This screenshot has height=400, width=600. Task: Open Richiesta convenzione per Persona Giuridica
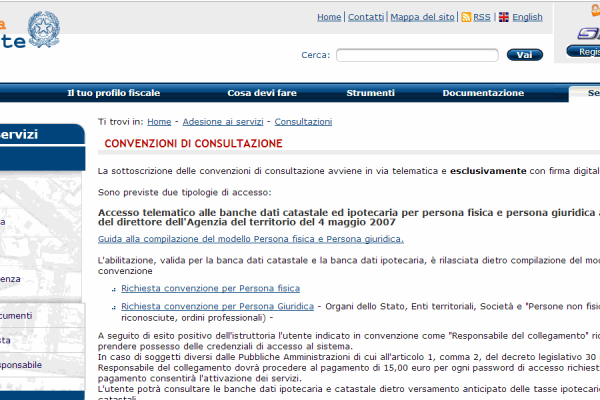tap(217, 306)
